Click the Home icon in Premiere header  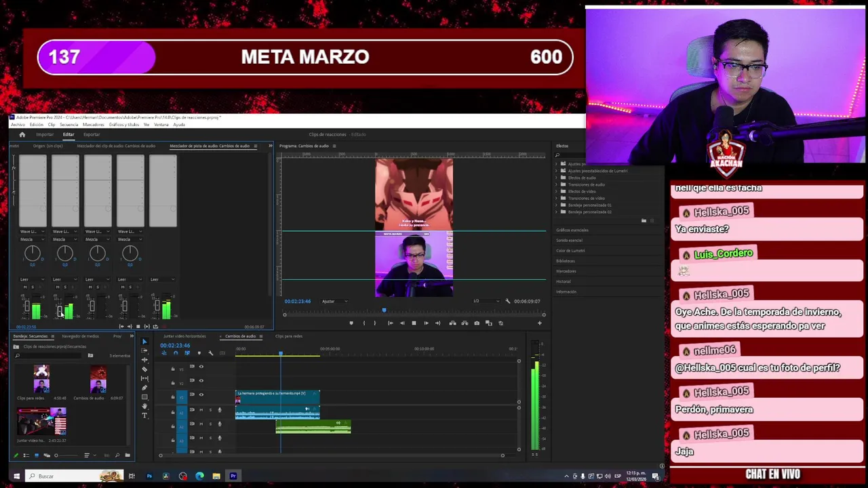click(x=22, y=134)
